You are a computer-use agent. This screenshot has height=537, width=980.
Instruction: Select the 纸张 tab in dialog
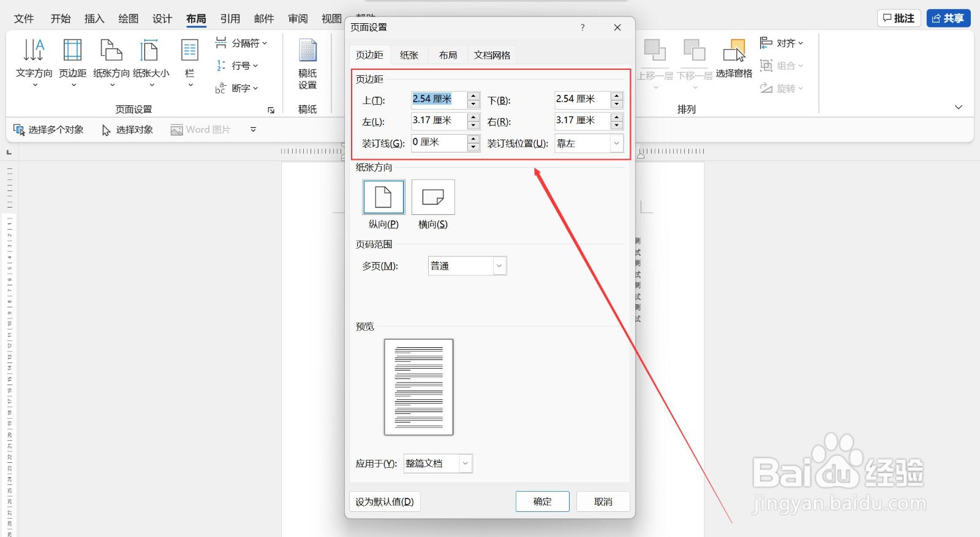[x=409, y=55]
